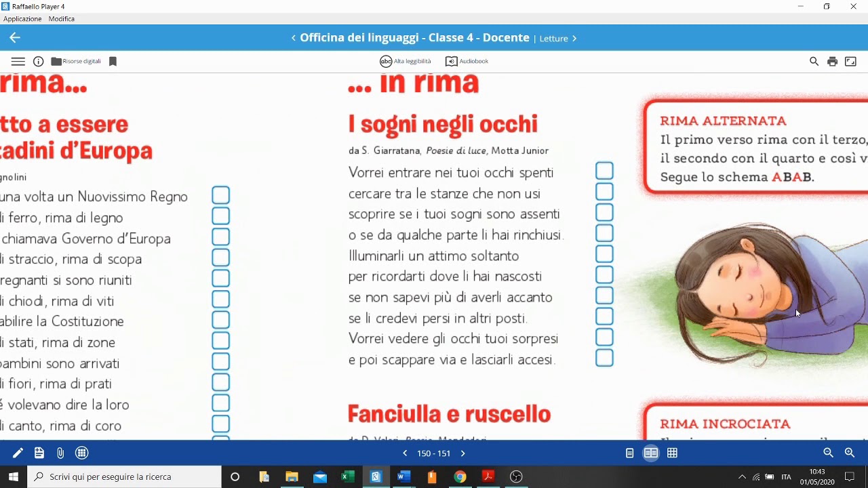Open the Modifica menu

click(x=61, y=19)
